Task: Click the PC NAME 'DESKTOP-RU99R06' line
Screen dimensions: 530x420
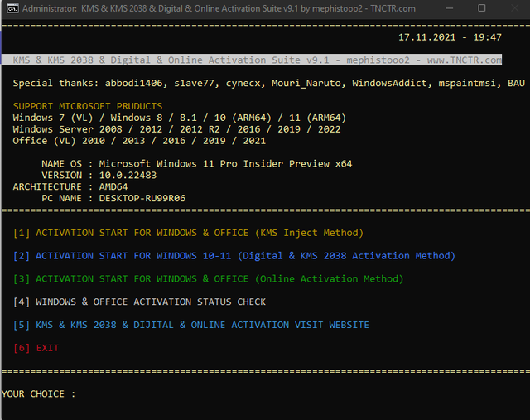Action: tap(113, 198)
